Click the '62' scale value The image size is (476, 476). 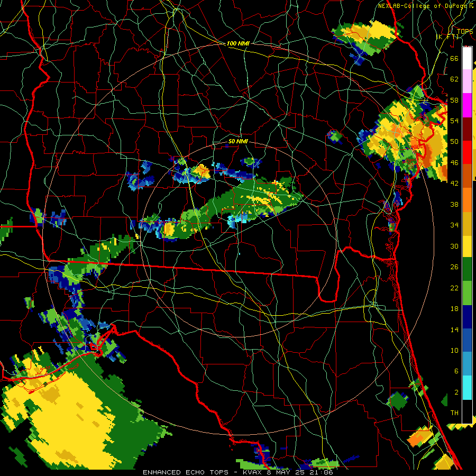pyautogui.click(x=454, y=79)
